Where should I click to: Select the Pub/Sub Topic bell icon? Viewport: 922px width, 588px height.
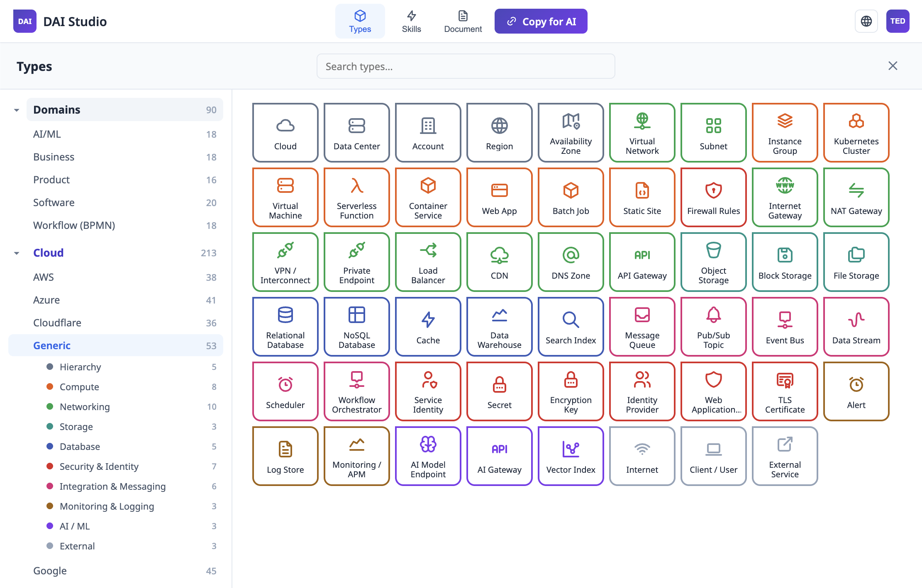tap(713, 315)
